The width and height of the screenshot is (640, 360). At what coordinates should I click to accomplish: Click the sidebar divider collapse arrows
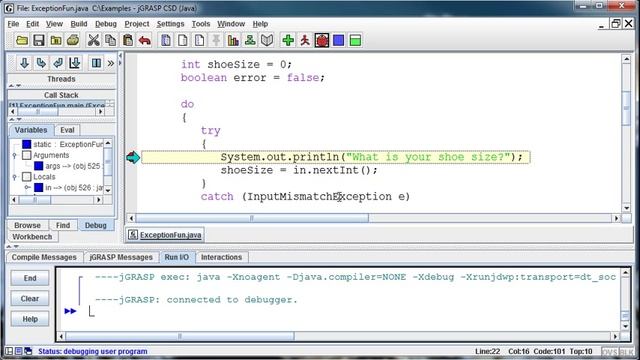[120, 59]
